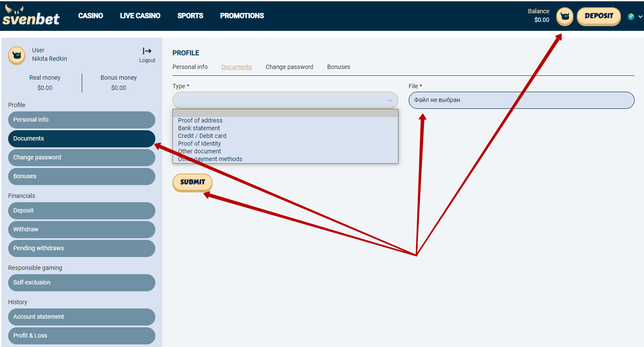Switch to Documents tab
The height and width of the screenshot is (347, 644).
coord(237,67)
